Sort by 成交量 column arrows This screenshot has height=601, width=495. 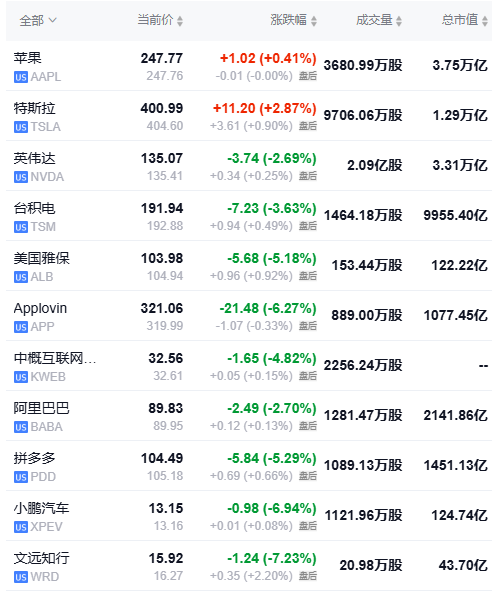point(399,21)
